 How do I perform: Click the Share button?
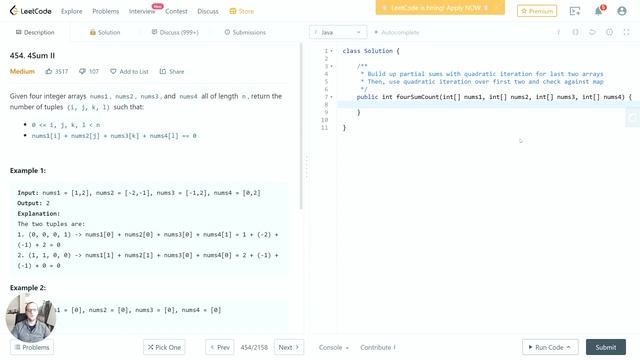click(x=172, y=71)
